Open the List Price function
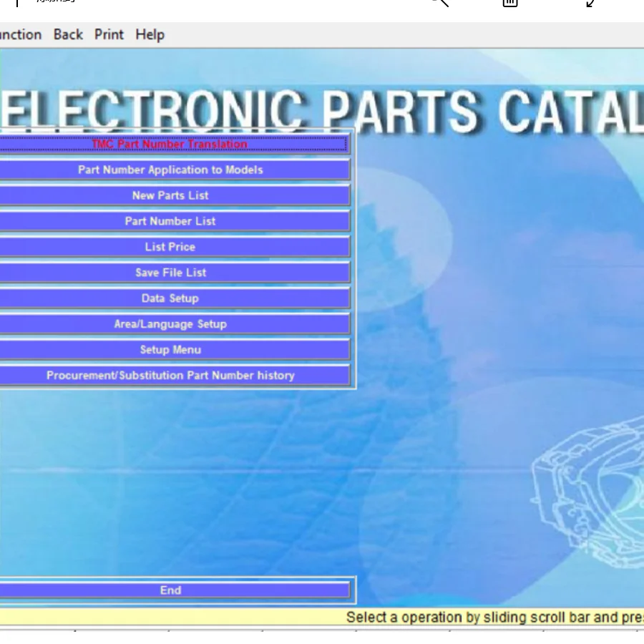Image resolution: width=644 pixels, height=644 pixels. tap(170, 247)
